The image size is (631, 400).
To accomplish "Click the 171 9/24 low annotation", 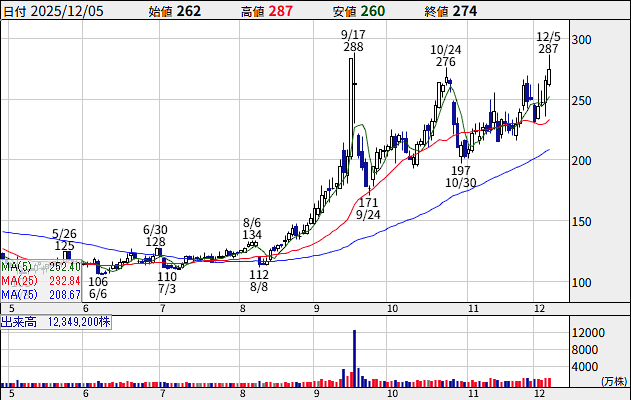I will click(x=368, y=208).
